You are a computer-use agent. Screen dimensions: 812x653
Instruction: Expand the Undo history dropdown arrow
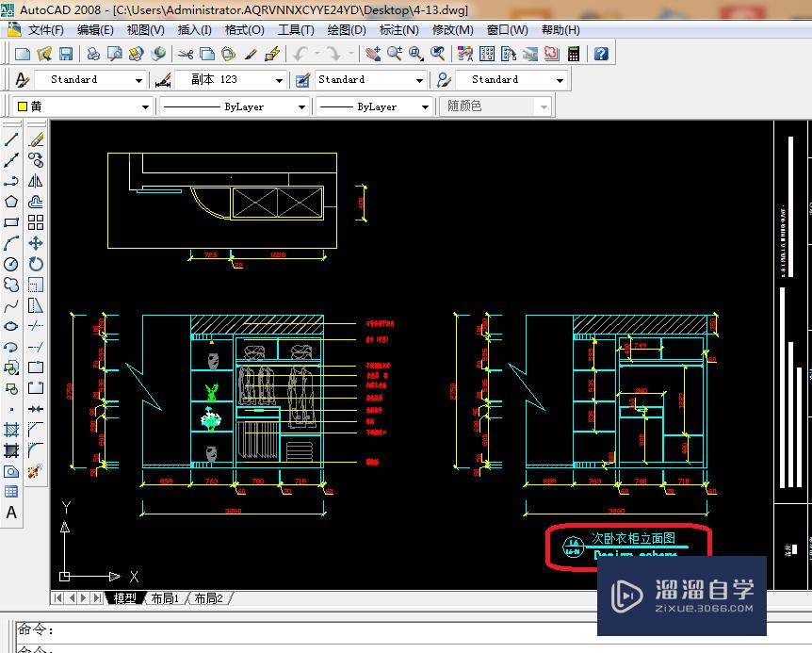pos(317,54)
